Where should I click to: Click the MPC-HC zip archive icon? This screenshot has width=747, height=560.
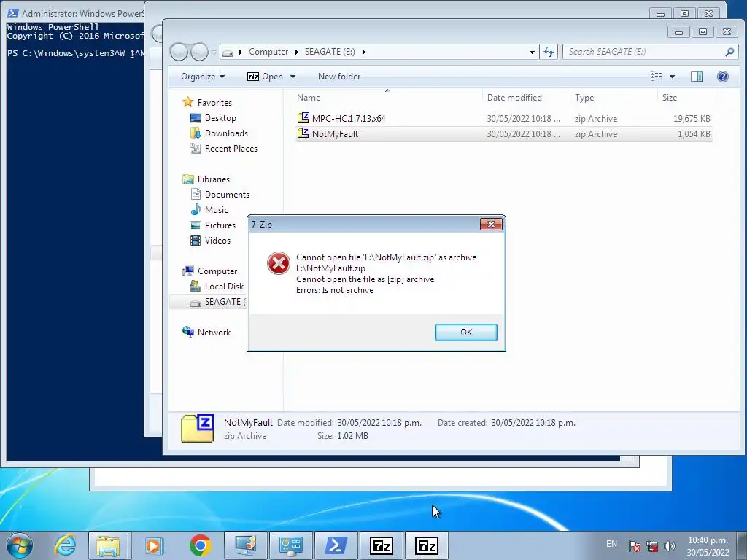click(x=303, y=117)
